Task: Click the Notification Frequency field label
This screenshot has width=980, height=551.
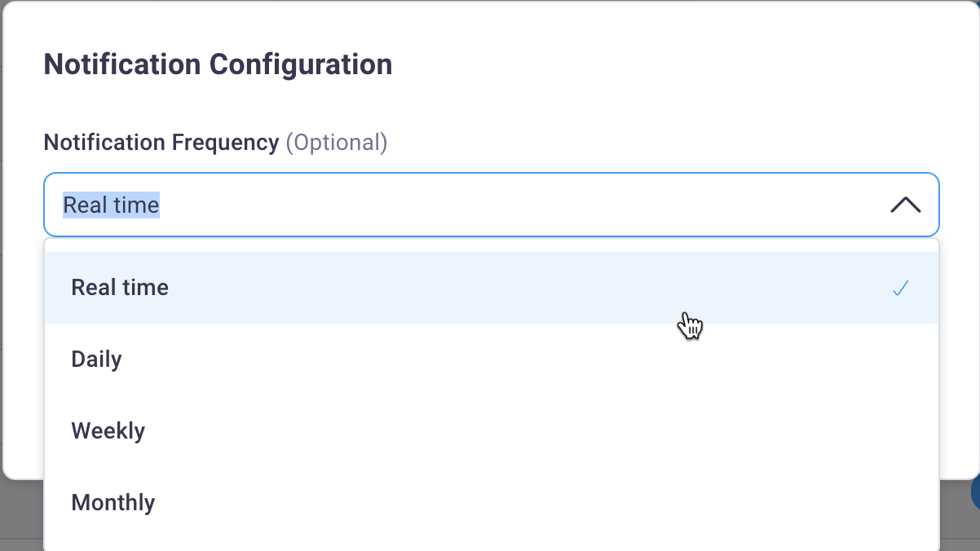Action: coord(161,143)
